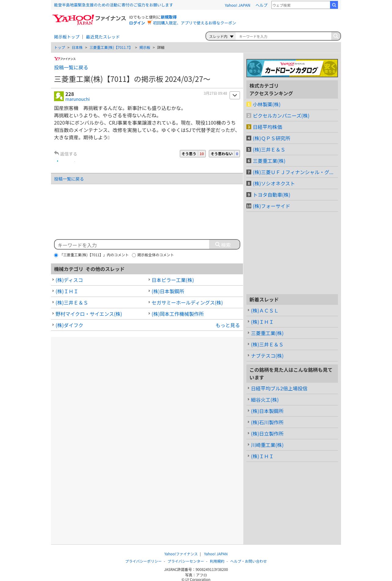The image size is (392, 581).
Task: Click breadcrumb 日本株
Action: click(77, 48)
